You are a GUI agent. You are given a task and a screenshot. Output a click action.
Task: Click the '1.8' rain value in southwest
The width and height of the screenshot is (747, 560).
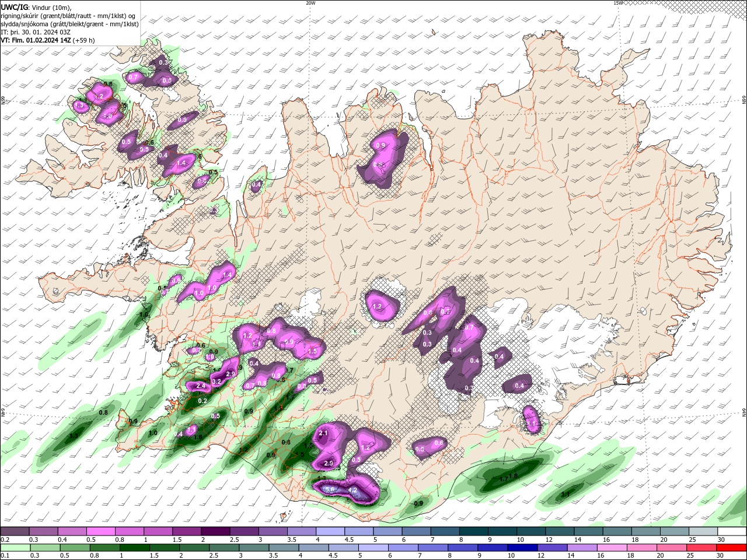[x=198, y=437]
